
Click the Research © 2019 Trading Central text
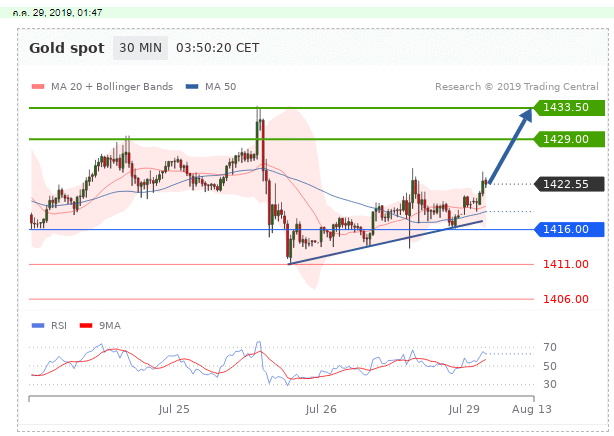point(516,87)
